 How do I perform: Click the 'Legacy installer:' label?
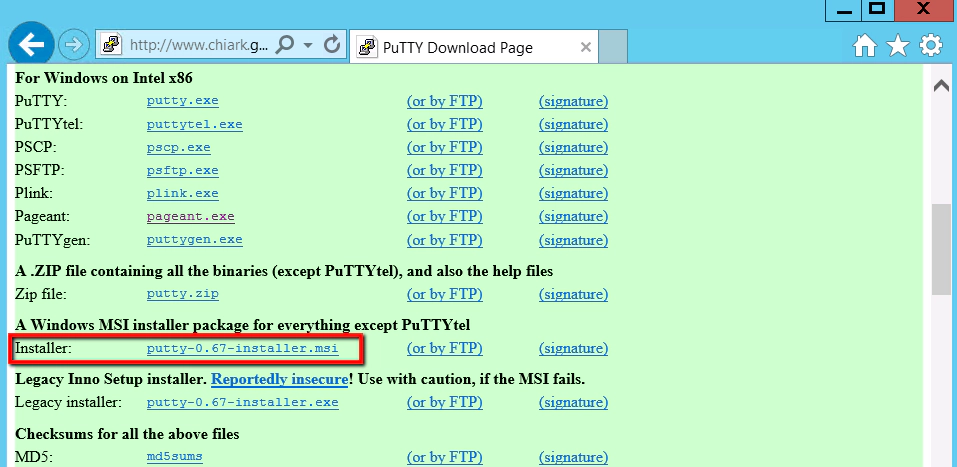pyautogui.click(x=68, y=403)
